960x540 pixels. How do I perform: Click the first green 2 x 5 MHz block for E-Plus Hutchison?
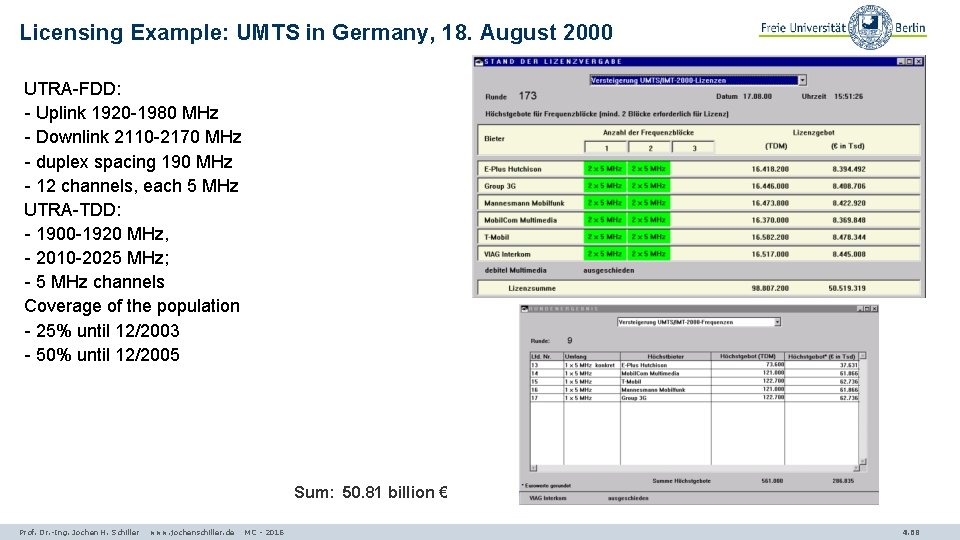click(605, 168)
